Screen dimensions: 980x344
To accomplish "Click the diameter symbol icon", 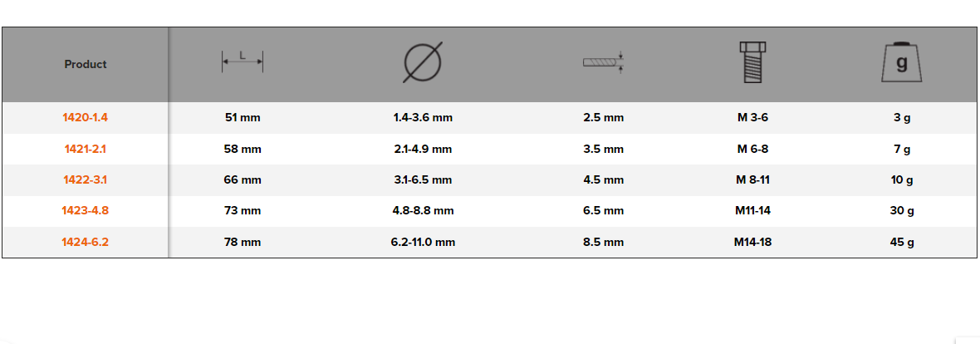I will click(423, 63).
